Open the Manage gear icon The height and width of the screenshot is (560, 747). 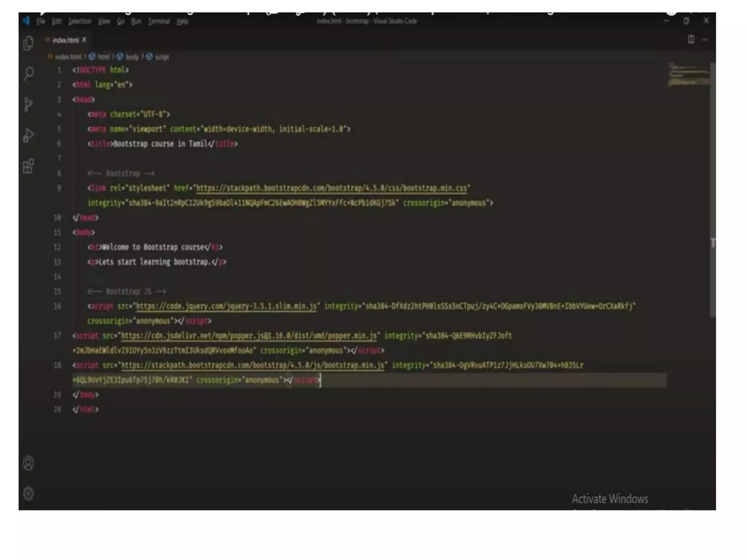pyautogui.click(x=28, y=494)
